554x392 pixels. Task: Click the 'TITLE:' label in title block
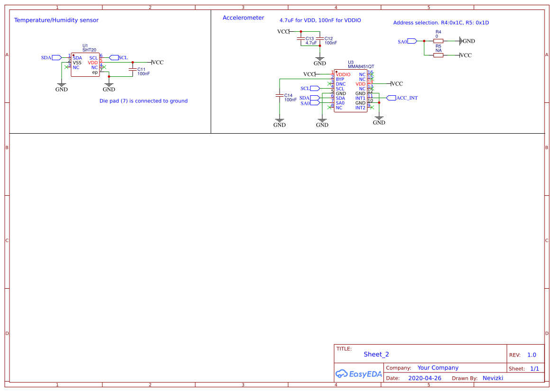pyautogui.click(x=344, y=348)
